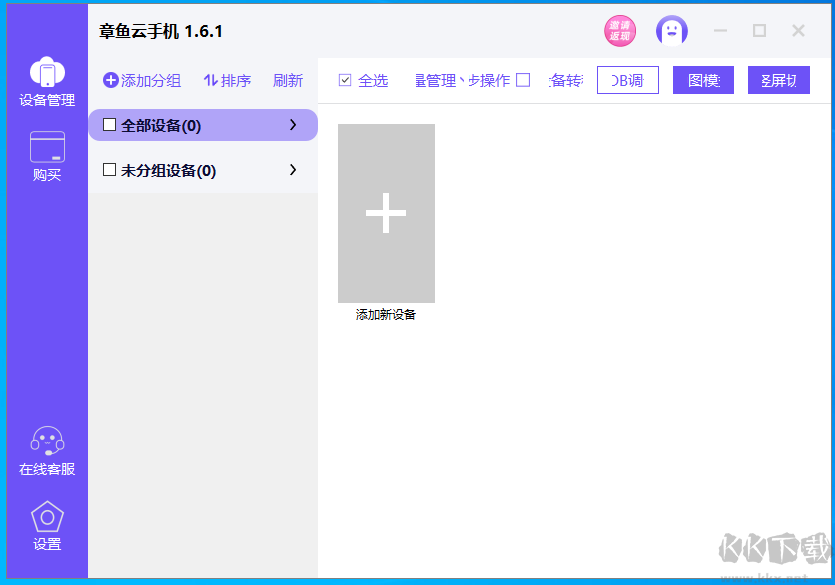Open 在线客服 customer service
The image size is (835, 585).
(x=46, y=448)
